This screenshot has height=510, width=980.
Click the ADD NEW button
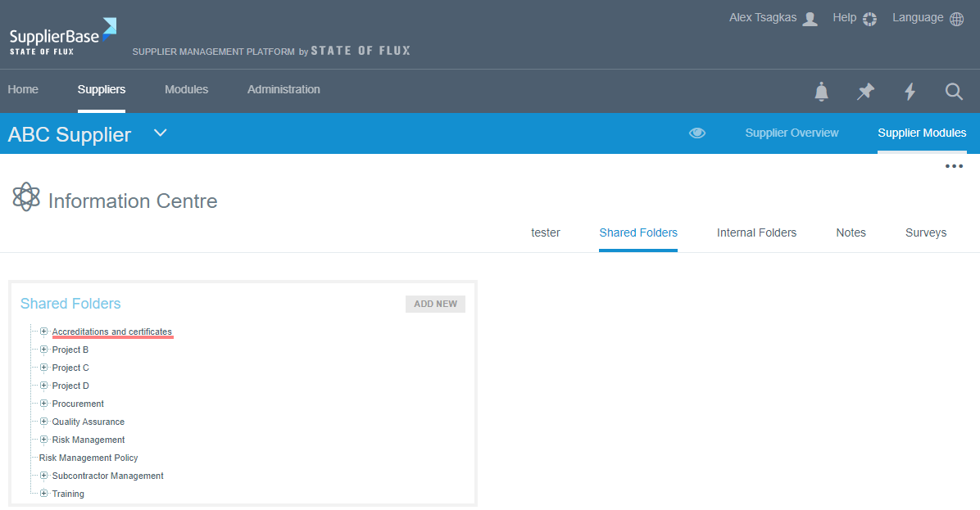click(435, 304)
